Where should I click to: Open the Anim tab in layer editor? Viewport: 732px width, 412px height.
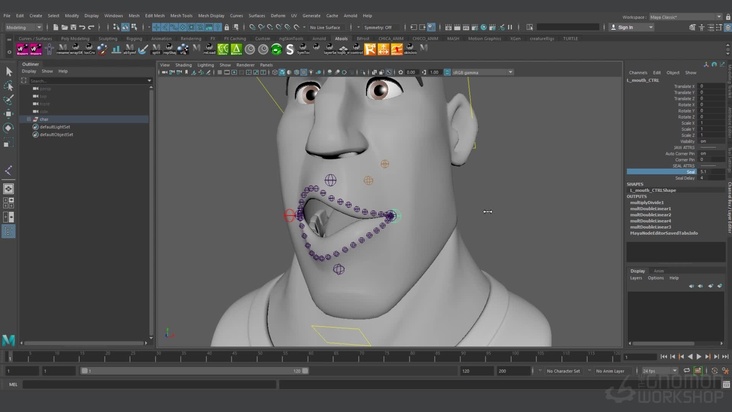pyautogui.click(x=659, y=270)
